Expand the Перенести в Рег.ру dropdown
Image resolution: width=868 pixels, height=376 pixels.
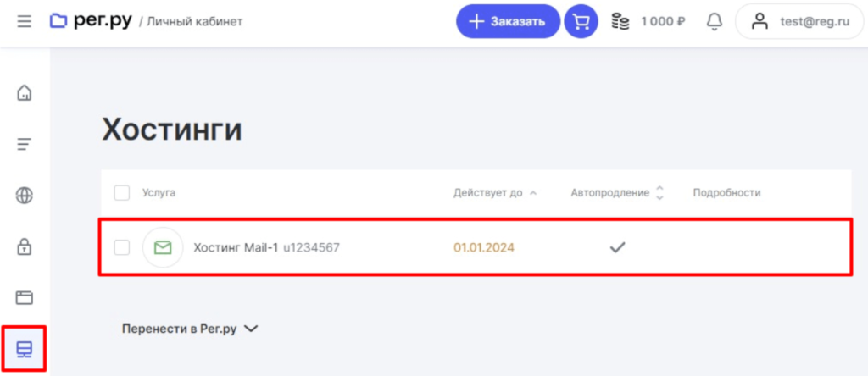[x=189, y=329]
